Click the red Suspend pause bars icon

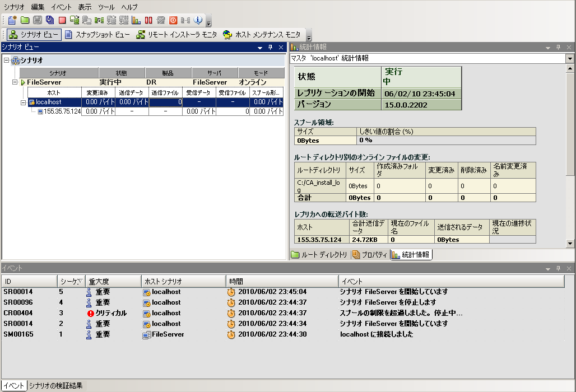[148, 20]
